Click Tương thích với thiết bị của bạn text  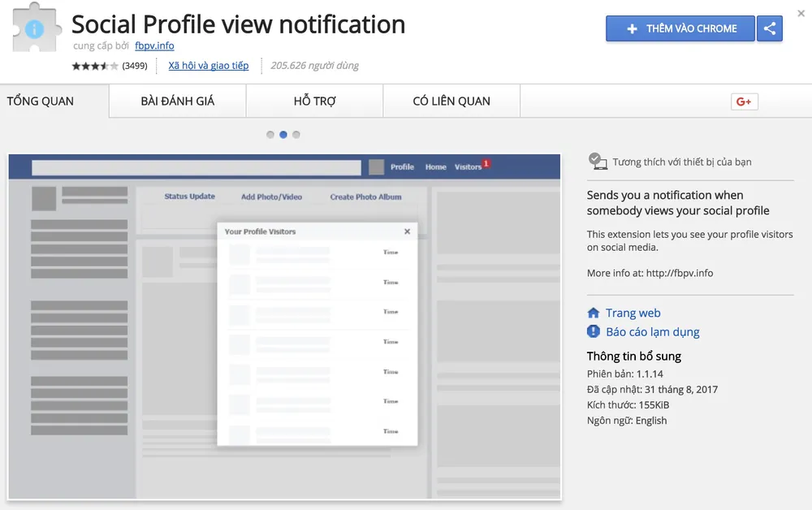pos(682,162)
